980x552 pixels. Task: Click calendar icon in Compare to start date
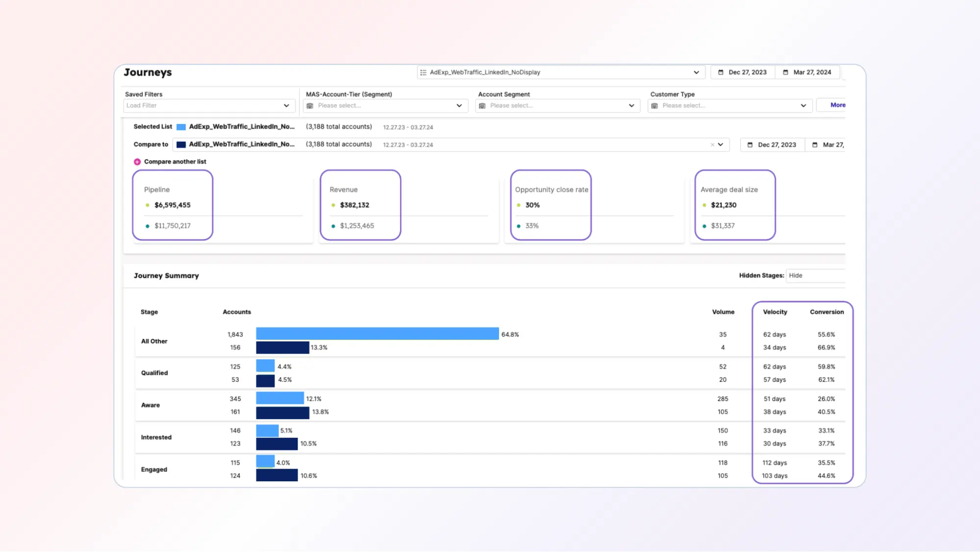click(x=750, y=145)
